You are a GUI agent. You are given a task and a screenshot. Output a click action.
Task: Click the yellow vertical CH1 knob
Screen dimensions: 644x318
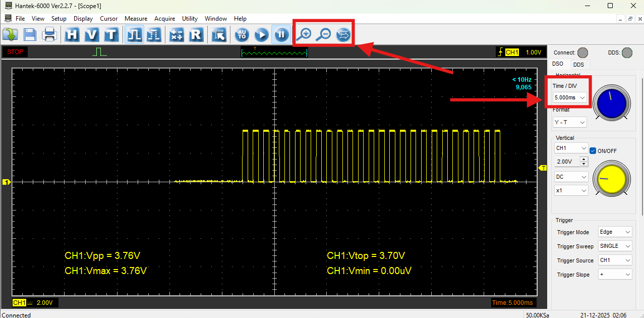pyautogui.click(x=611, y=179)
